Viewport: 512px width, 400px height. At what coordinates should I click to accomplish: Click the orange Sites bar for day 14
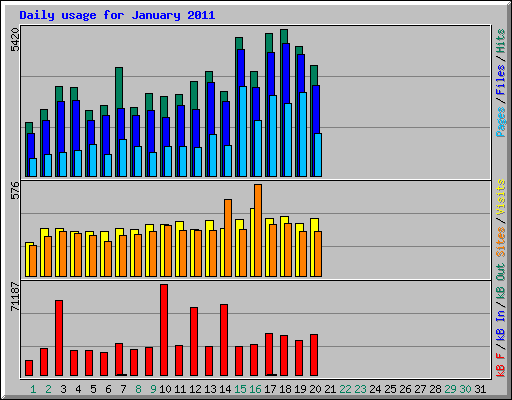228,238
